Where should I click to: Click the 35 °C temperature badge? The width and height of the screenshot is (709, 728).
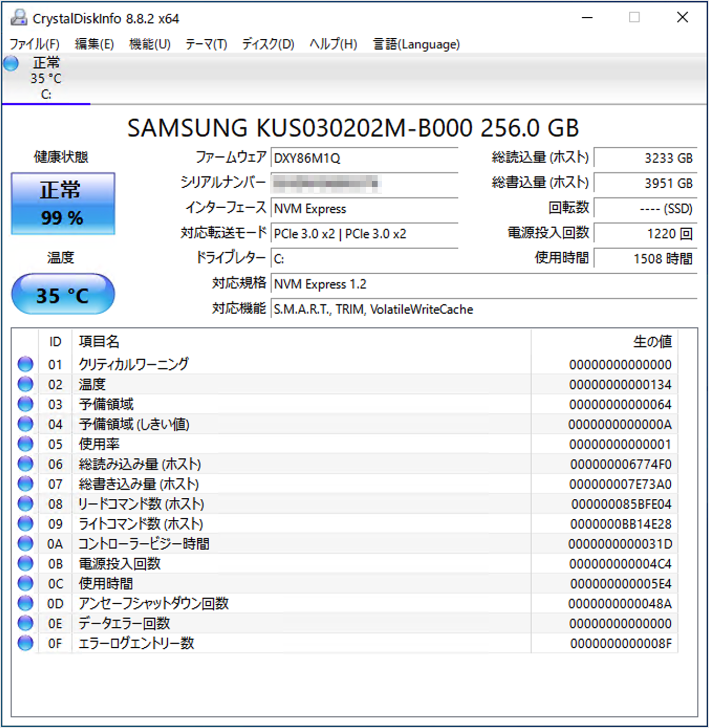(x=62, y=294)
